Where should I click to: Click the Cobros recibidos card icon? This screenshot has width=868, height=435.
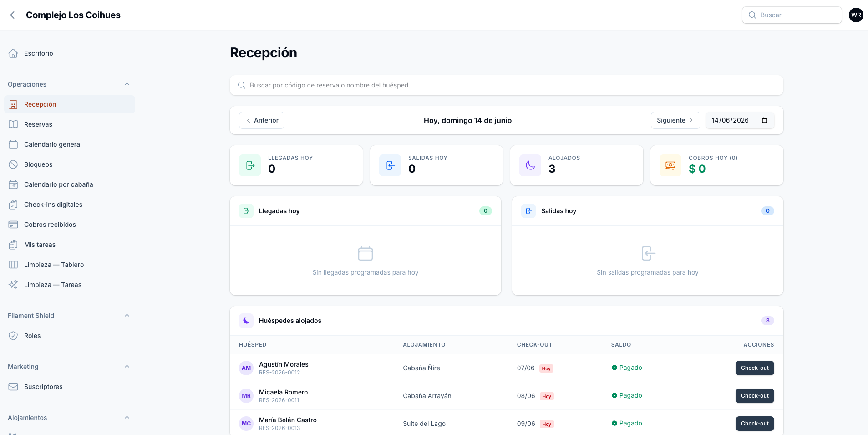tap(13, 225)
